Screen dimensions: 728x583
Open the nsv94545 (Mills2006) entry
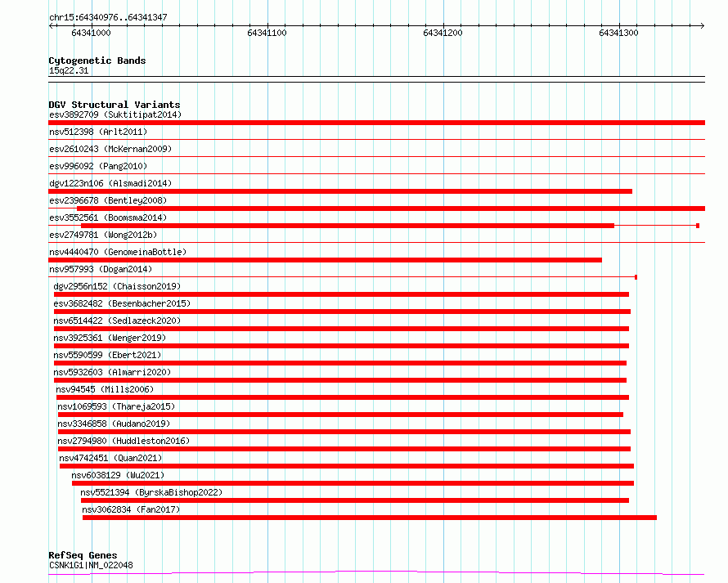[105, 389]
